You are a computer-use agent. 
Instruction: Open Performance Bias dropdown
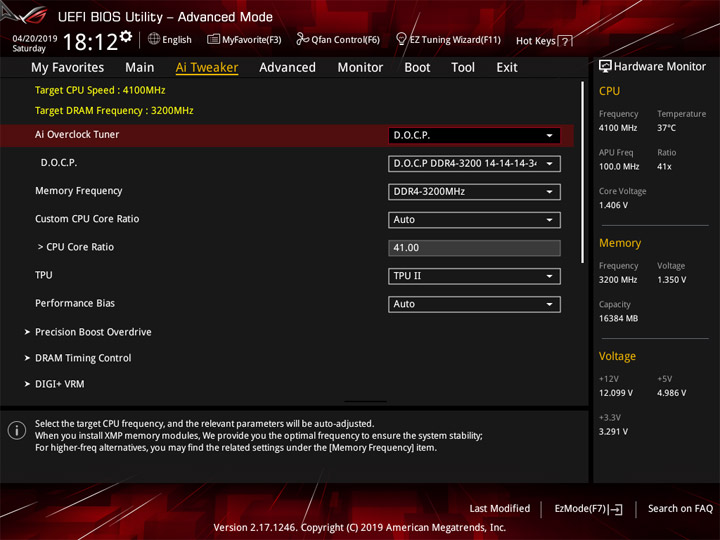point(474,304)
